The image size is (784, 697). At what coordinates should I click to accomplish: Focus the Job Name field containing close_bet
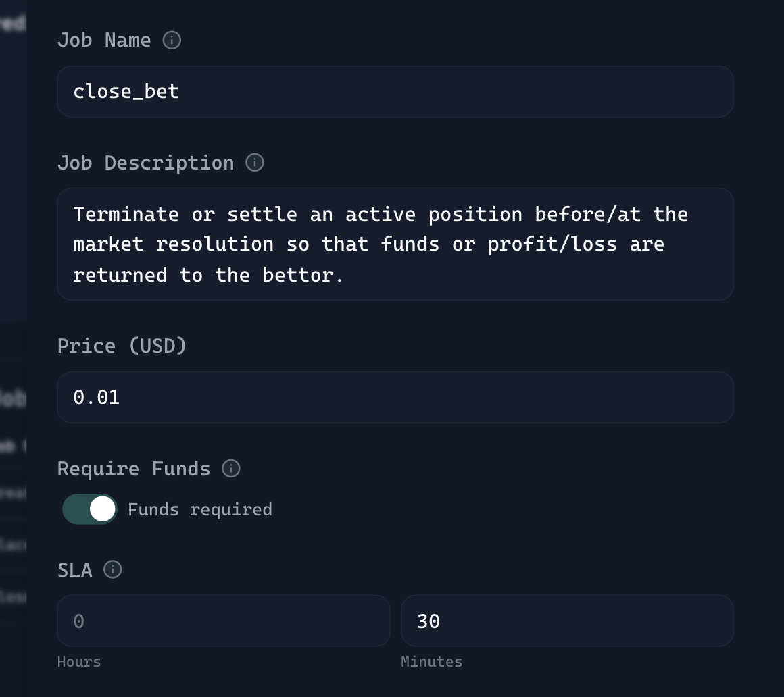pyautogui.click(x=395, y=92)
